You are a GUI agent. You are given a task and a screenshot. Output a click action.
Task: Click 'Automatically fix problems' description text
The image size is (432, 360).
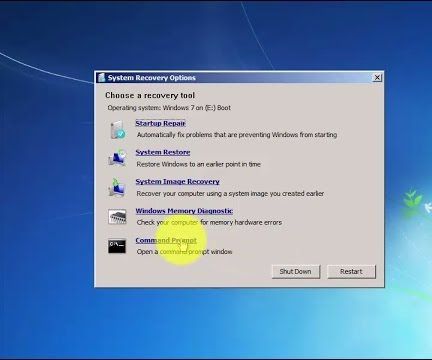point(237,135)
